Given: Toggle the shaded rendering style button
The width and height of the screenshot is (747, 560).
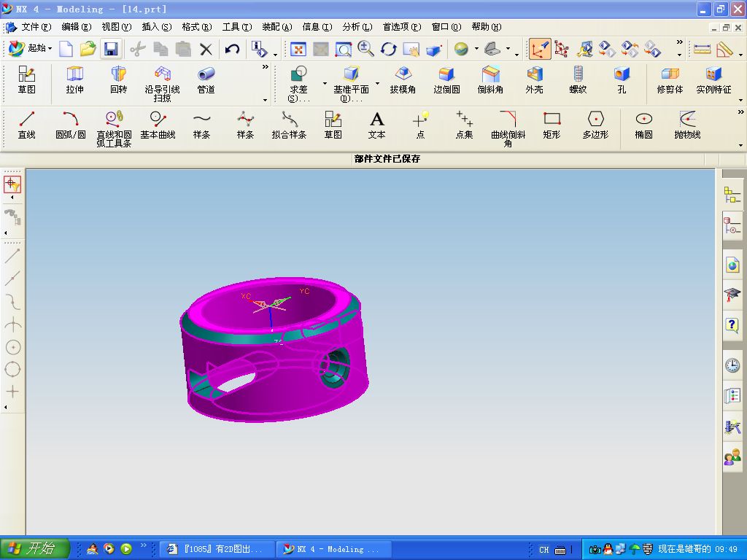Looking at the screenshot, I should [x=461, y=49].
